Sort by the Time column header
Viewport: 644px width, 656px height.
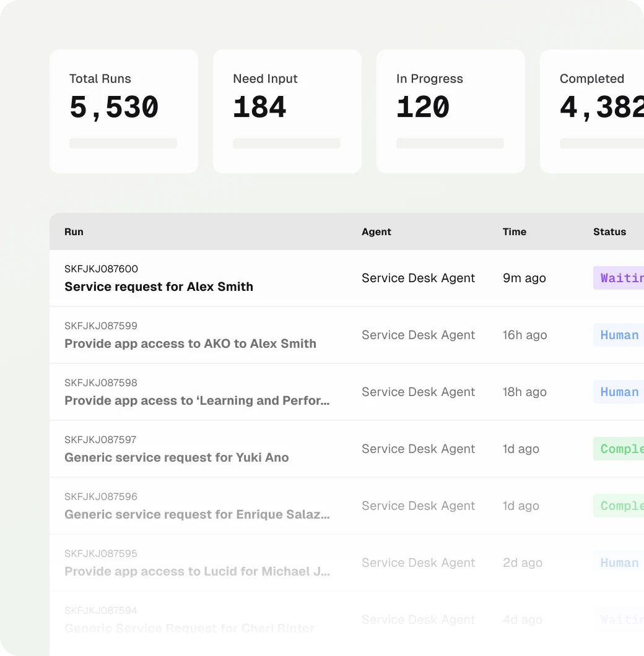pos(515,232)
